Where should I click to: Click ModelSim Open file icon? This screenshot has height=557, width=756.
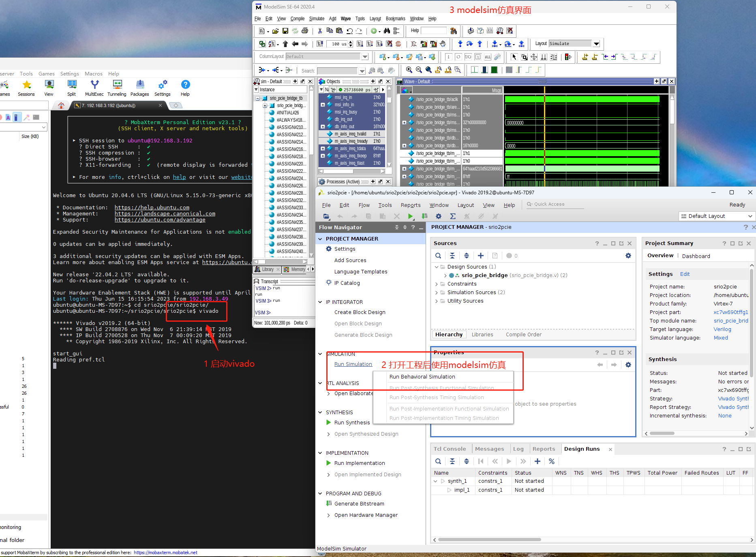(x=275, y=31)
